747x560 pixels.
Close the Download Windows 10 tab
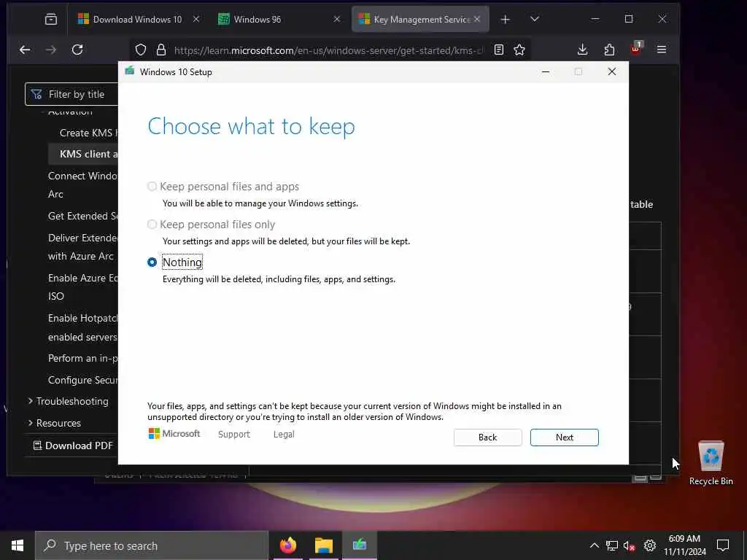(x=196, y=19)
